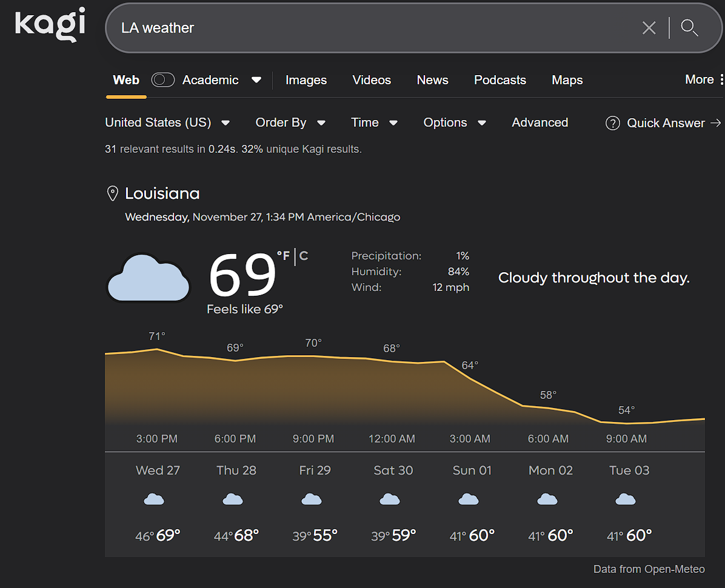The image size is (725, 588).
Task: Click the Quick Answer question mark icon
Action: click(612, 123)
